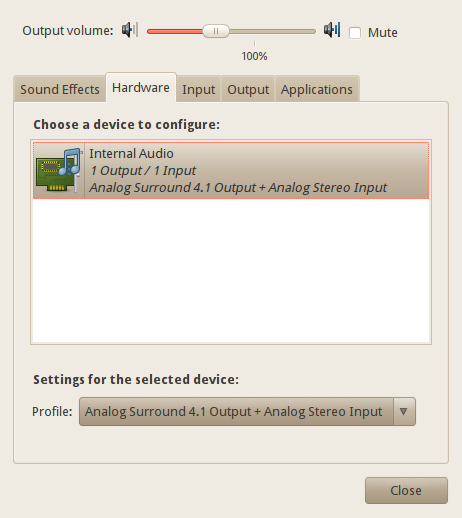Click the Profile dropdown arrow
Screen dimensions: 462x518
pos(404,411)
